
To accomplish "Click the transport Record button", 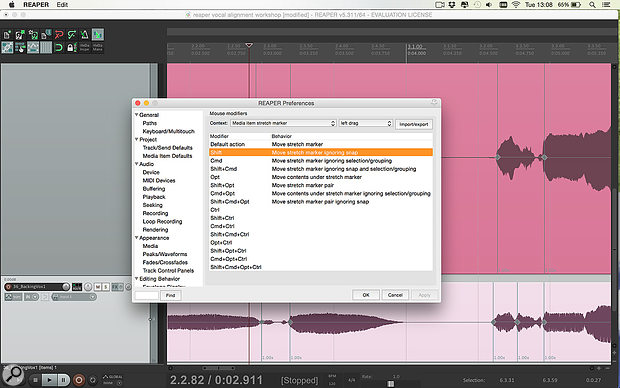I will (79, 380).
